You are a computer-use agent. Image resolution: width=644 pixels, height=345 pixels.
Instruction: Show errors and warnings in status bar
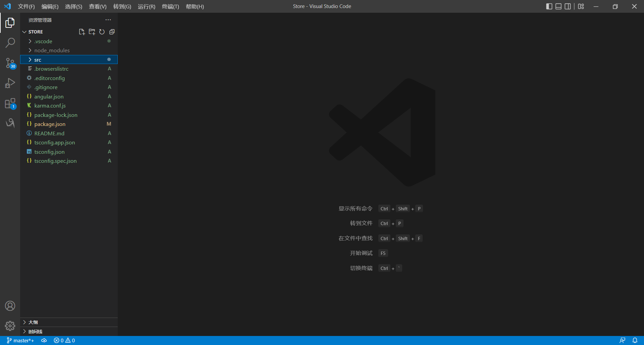point(64,341)
